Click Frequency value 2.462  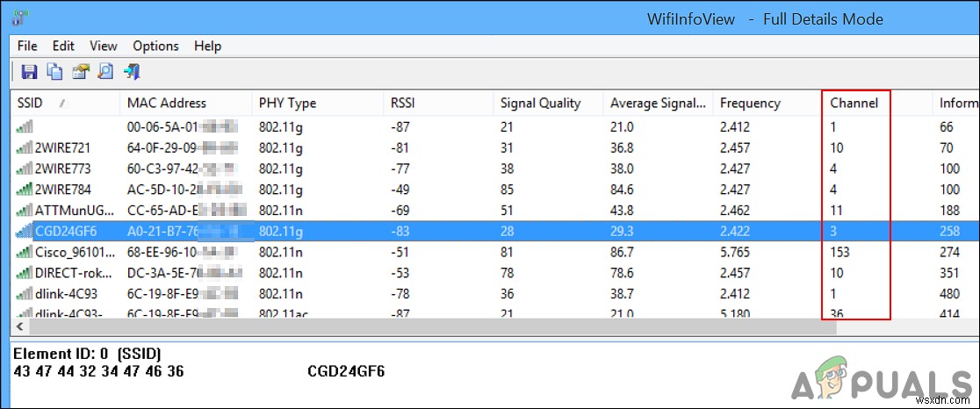click(x=736, y=210)
